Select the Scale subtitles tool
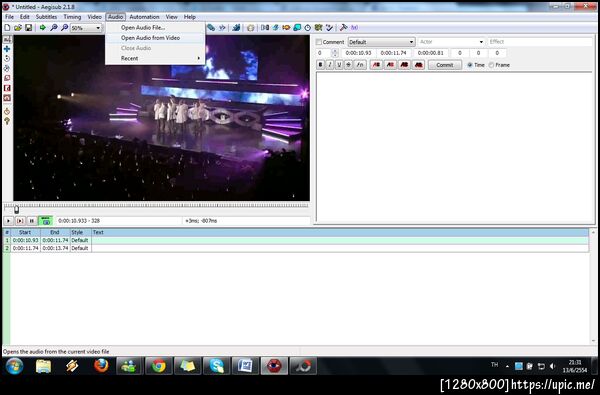 coord(7,78)
